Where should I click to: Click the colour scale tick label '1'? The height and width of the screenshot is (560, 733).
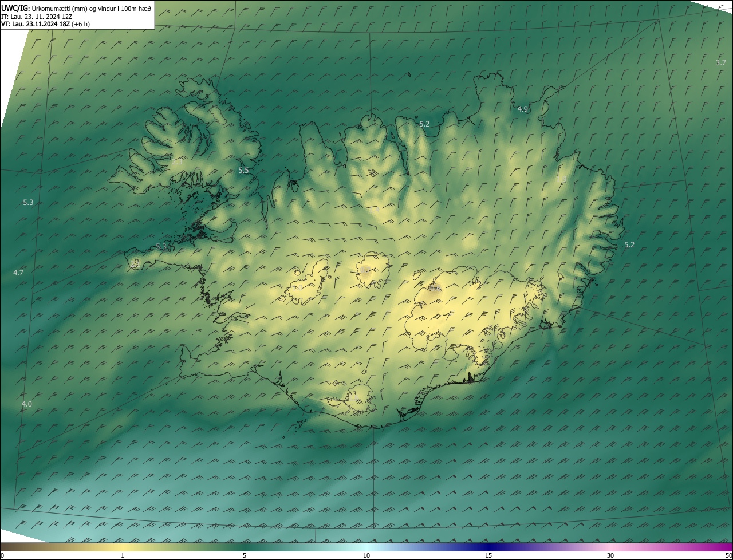123,555
